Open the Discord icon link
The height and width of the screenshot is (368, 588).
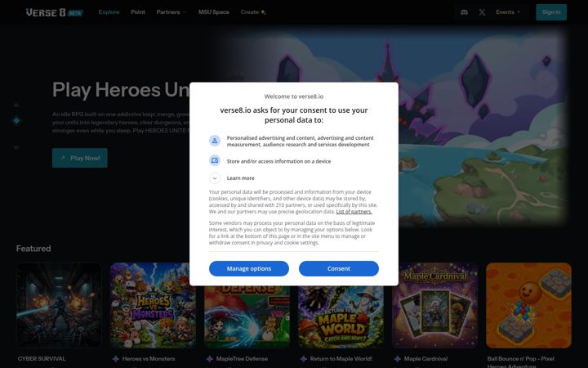point(464,12)
